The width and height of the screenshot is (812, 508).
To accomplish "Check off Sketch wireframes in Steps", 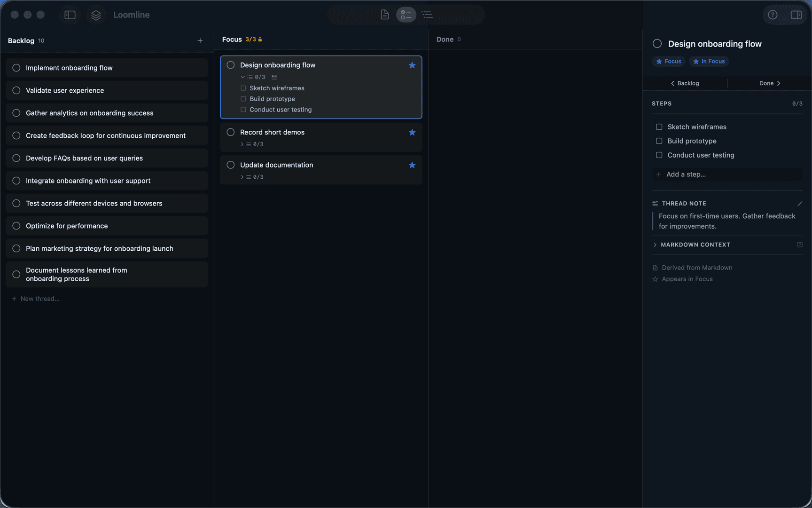I will coord(659,127).
